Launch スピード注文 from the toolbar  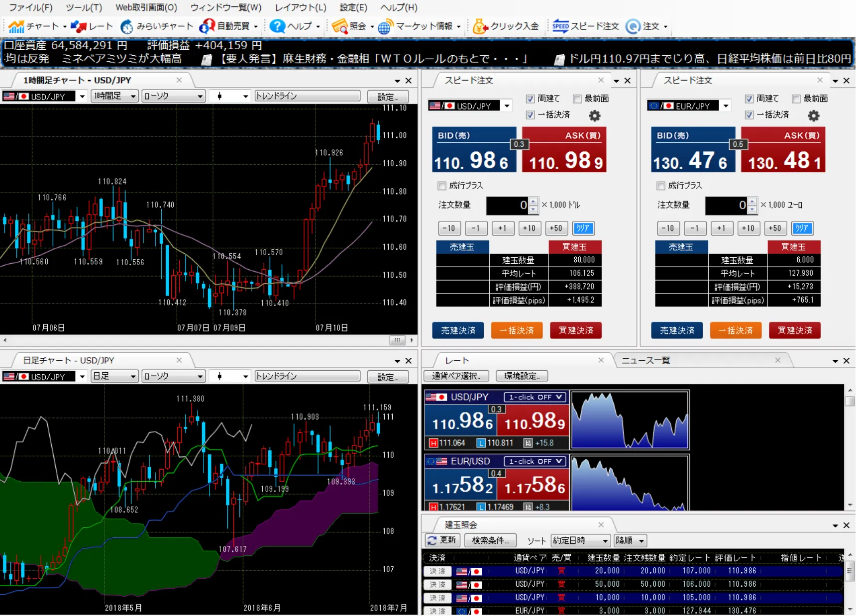pos(560,26)
